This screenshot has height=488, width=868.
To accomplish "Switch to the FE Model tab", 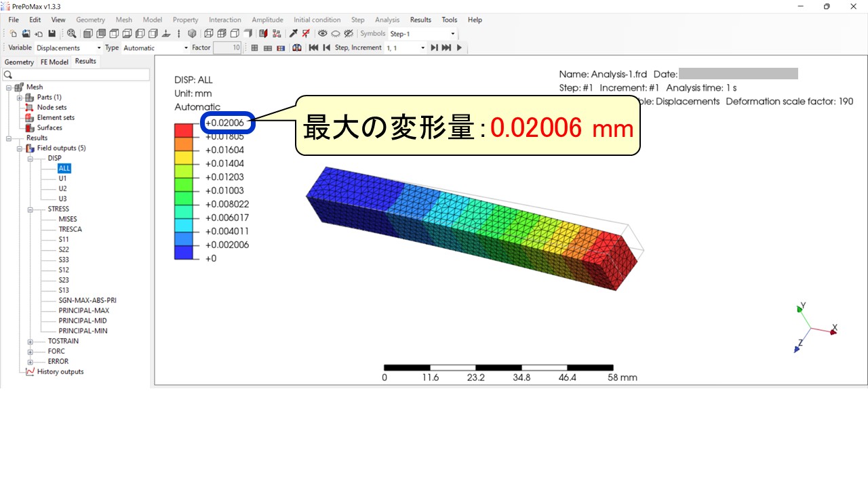I will coord(54,62).
